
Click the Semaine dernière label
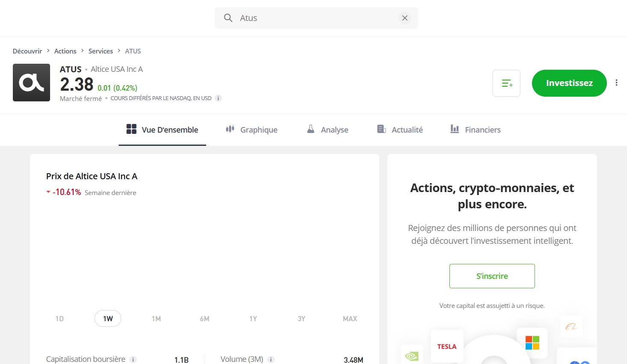tap(110, 193)
